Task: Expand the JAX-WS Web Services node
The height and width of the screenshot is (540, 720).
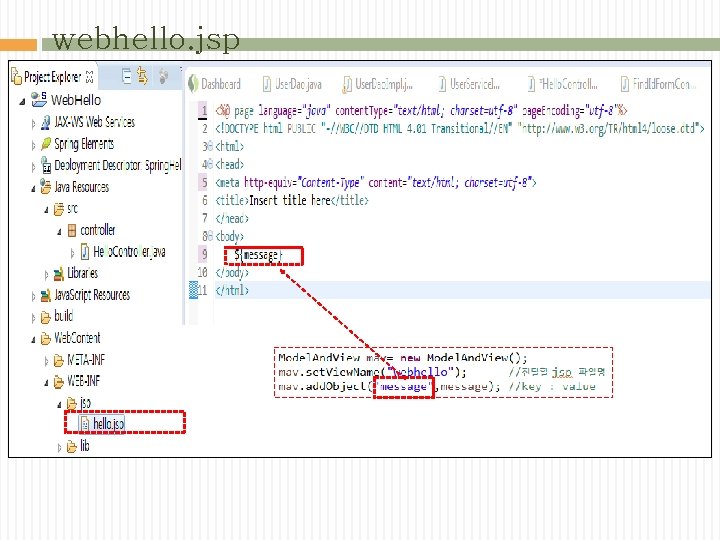Action: (33, 124)
